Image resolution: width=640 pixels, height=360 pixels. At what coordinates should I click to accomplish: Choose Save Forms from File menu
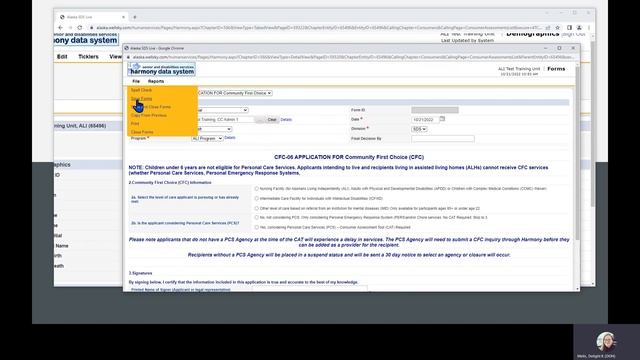(141, 99)
